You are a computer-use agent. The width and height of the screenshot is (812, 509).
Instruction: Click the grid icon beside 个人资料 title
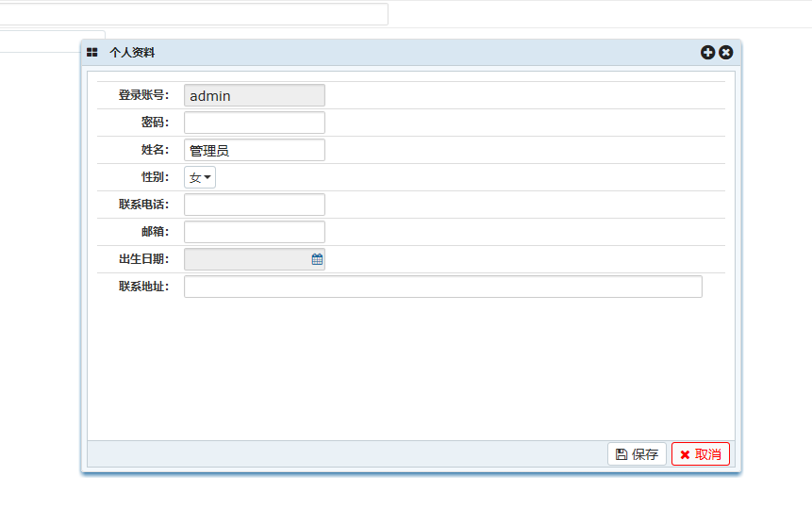click(x=92, y=52)
